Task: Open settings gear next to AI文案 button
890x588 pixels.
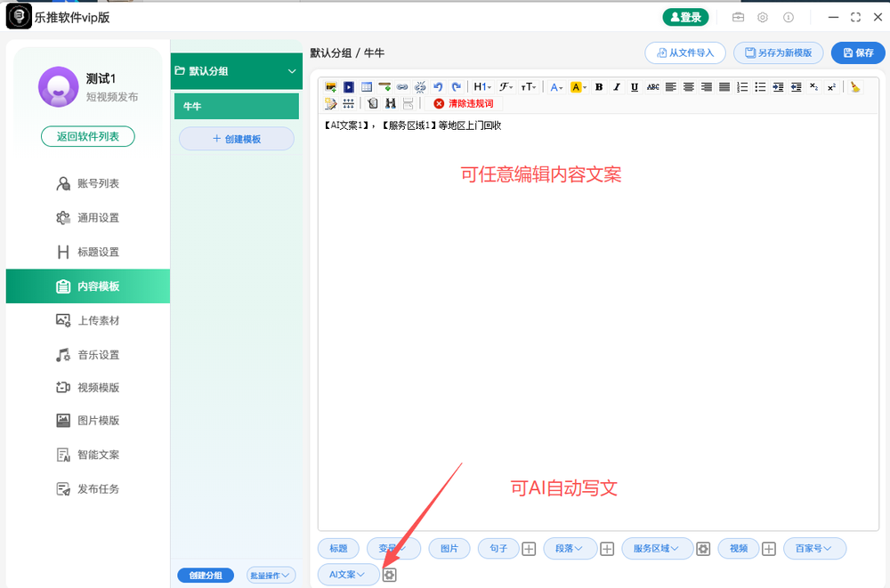Action: 389,575
